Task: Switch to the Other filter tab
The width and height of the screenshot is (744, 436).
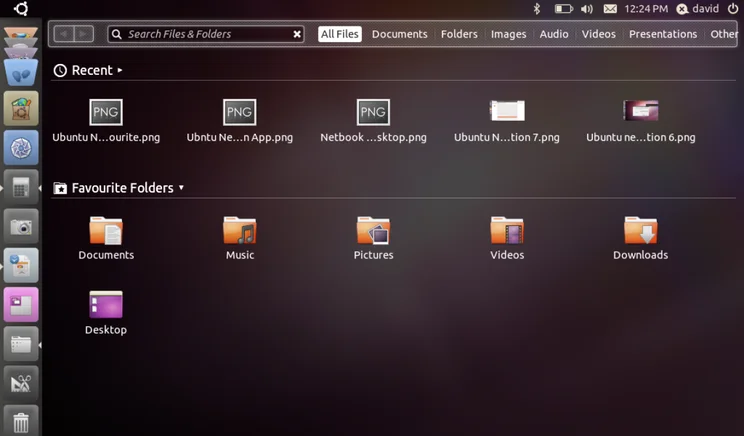Action: pos(724,34)
